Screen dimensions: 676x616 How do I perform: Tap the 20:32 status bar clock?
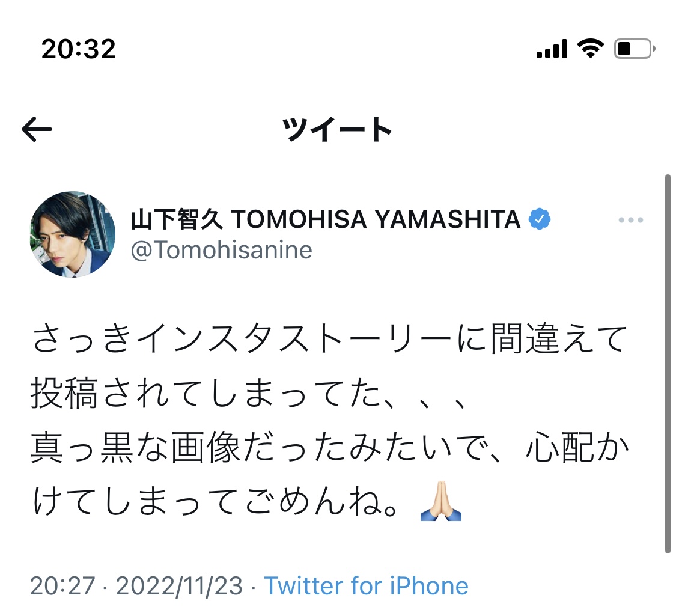[x=78, y=49]
